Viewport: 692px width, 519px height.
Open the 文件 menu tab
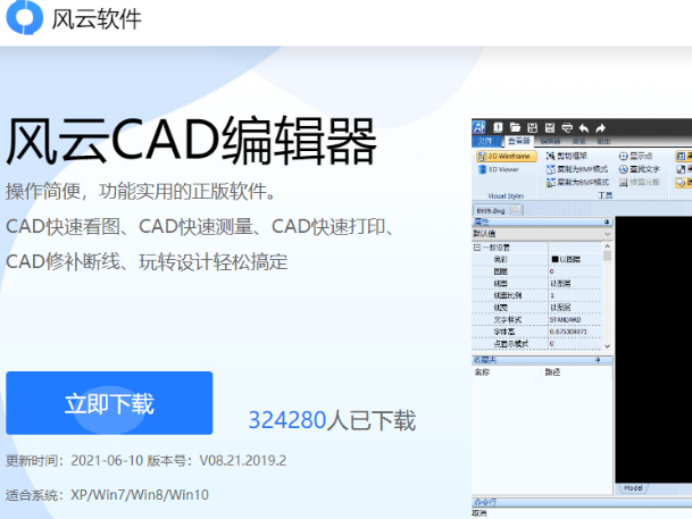(x=485, y=141)
